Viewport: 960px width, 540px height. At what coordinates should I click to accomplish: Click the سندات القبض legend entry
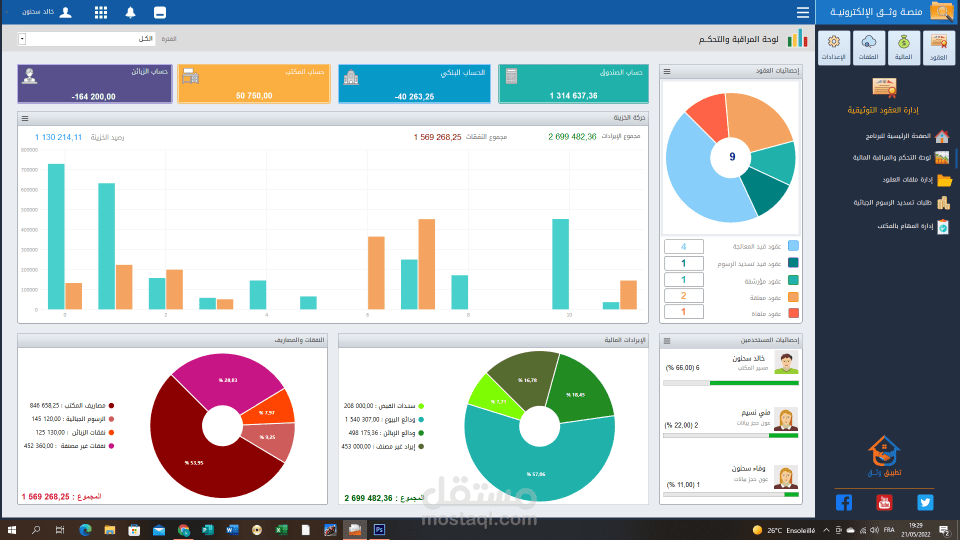[x=384, y=406]
